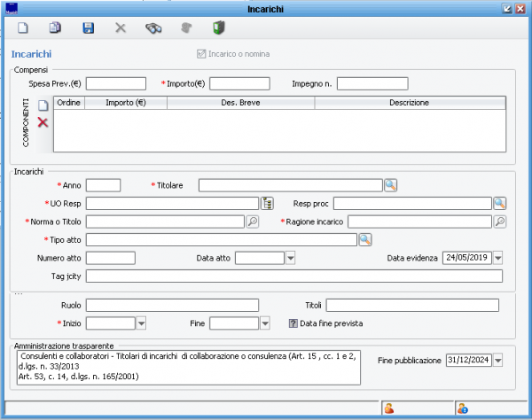
Task: Click the Copy record toolbar icon
Action: click(55, 28)
